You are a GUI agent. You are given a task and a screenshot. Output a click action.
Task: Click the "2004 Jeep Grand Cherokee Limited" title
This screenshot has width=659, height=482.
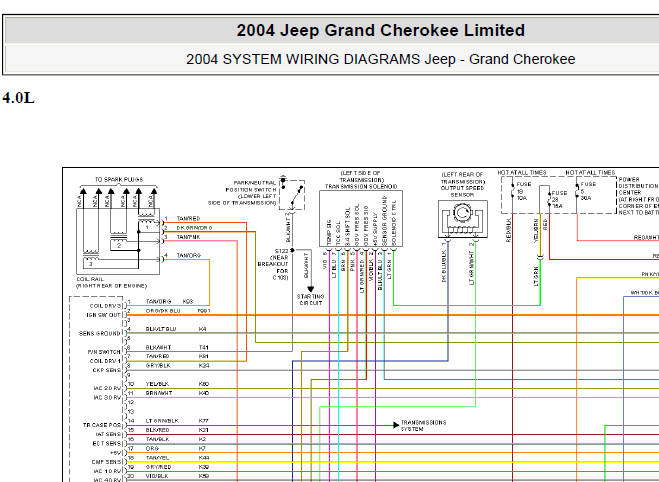pyautogui.click(x=380, y=30)
